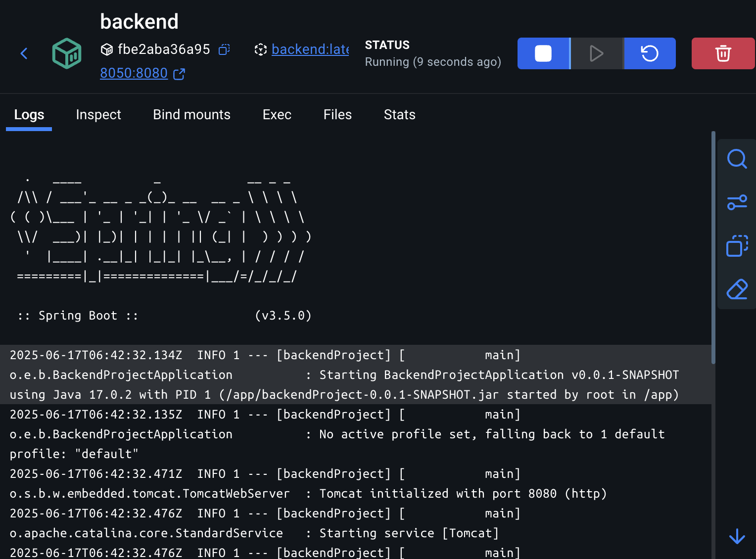Clear the logs with the eraser icon
Viewport: 756px width, 559px height.
737,289
